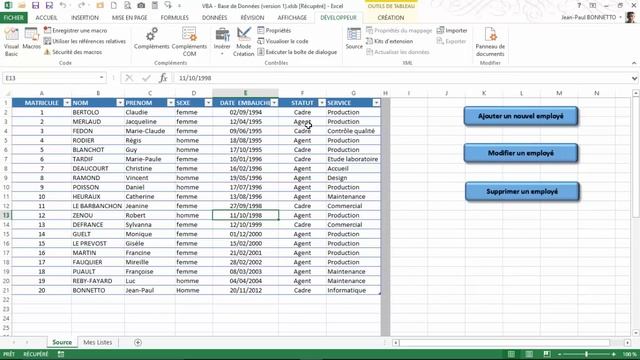Open the FICHIER tab
The width and height of the screenshot is (640, 360).
click(14, 18)
